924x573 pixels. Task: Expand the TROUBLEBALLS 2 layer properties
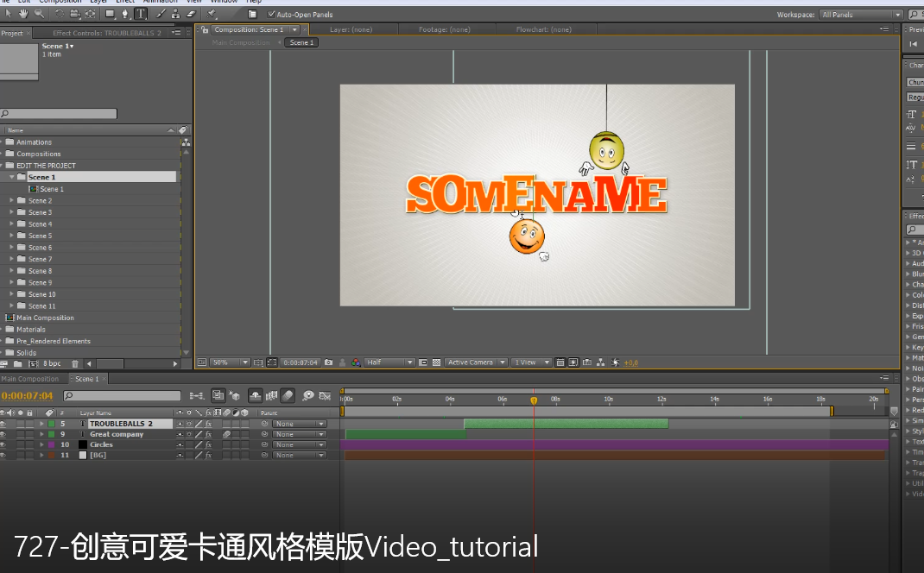41,424
